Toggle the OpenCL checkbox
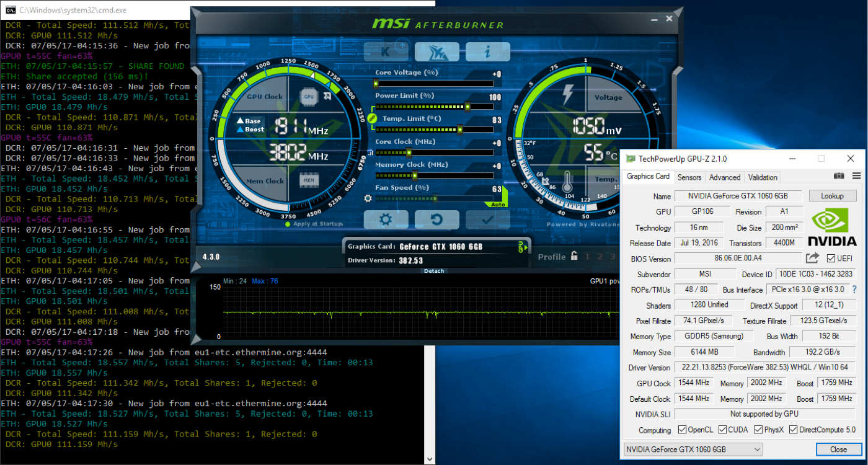Viewport: 868px width, 465px height. (682, 430)
